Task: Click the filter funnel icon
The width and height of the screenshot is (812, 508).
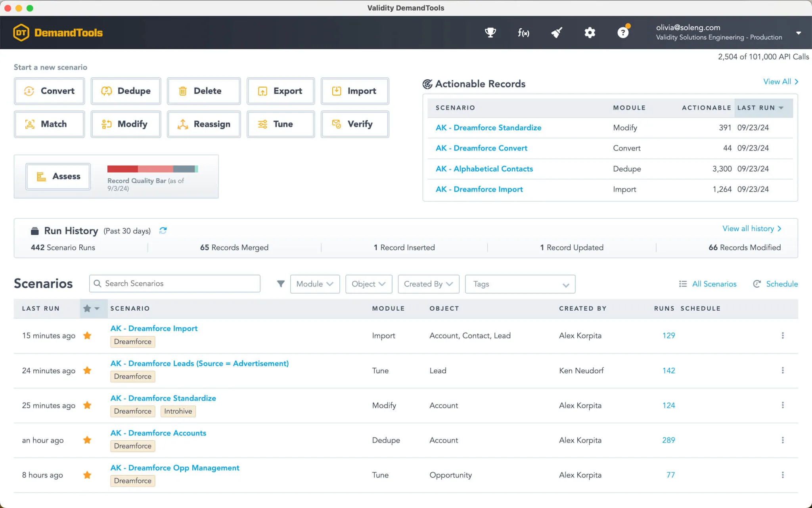Action: tap(281, 284)
